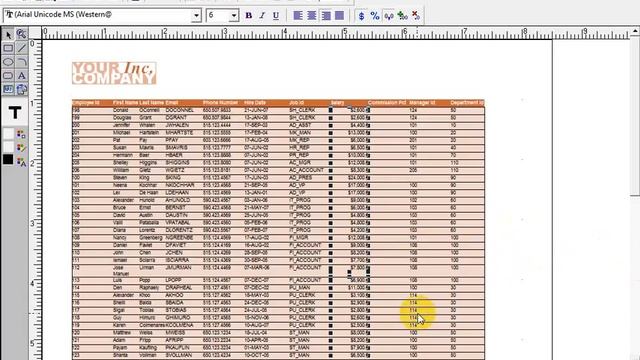Image resolution: width=640 pixels, height=360 pixels.
Task: Click the fill color sample swatch
Action: tap(8, 134)
